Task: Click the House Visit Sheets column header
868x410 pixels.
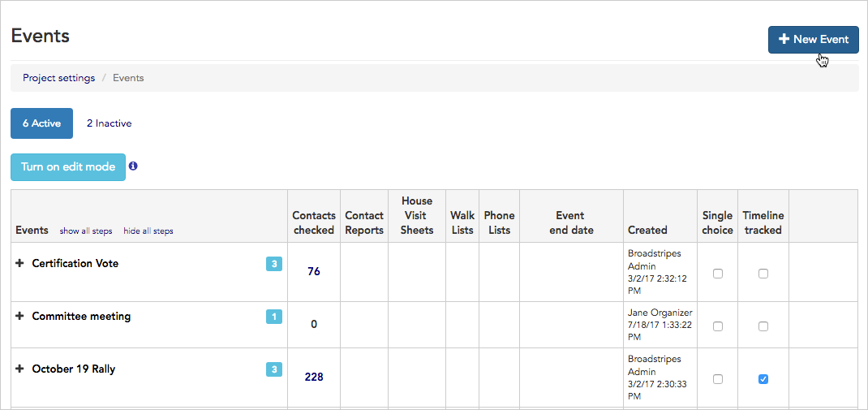Action: tap(417, 215)
